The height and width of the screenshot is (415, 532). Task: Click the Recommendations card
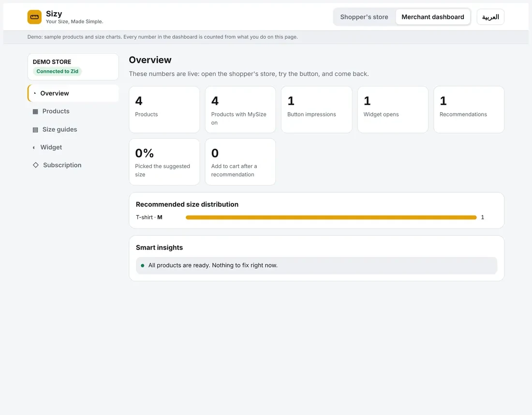(x=469, y=110)
